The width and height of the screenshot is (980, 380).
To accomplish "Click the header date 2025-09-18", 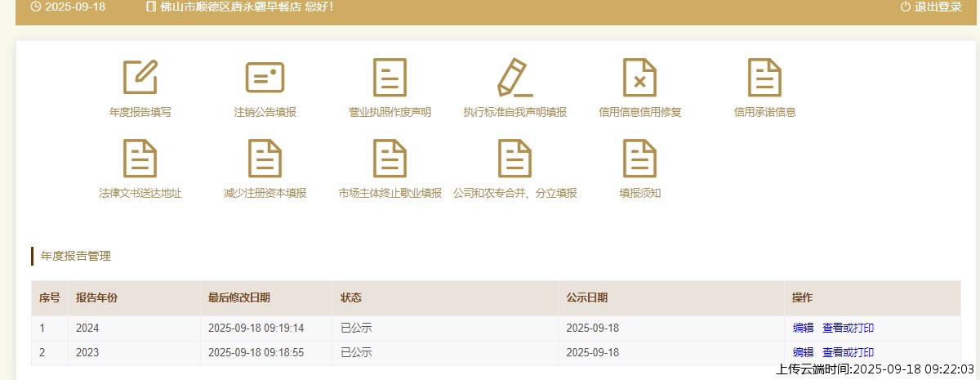I will [75, 7].
